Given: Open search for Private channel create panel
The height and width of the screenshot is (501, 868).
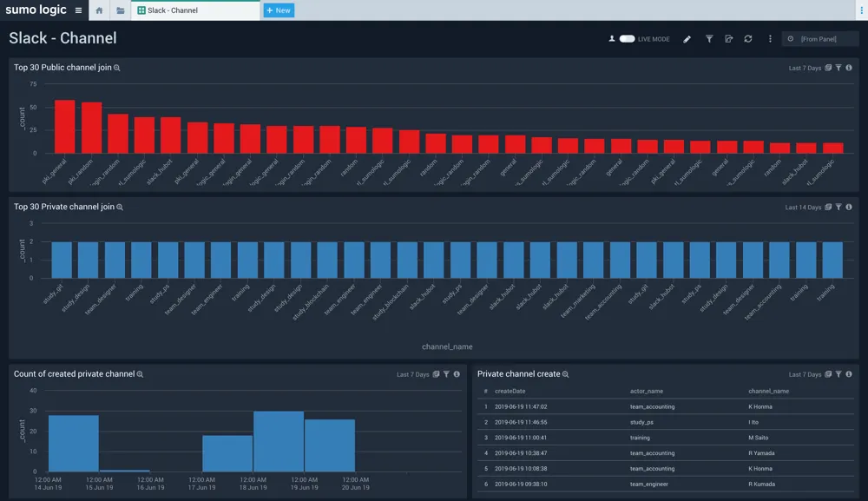Looking at the screenshot, I should pos(566,374).
